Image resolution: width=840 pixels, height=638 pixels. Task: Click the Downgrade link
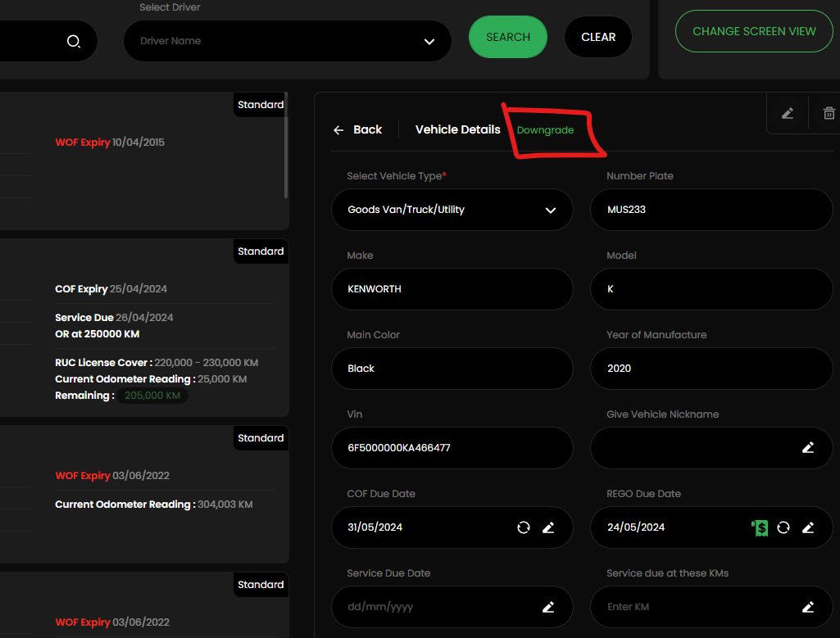pos(545,130)
